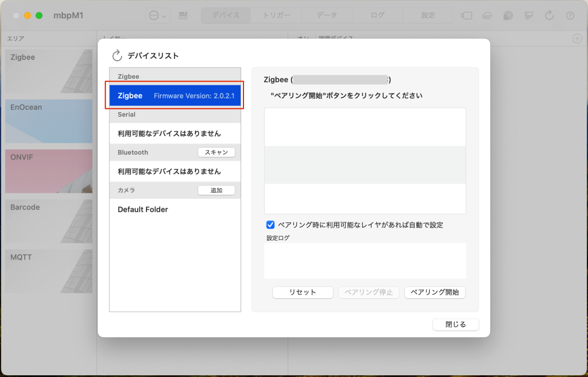Switch to the デバイス tab
588x377 pixels.
(226, 15)
